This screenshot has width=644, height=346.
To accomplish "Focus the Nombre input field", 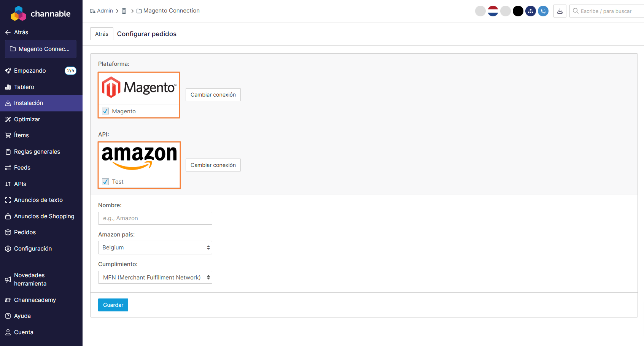I will pyautogui.click(x=155, y=218).
